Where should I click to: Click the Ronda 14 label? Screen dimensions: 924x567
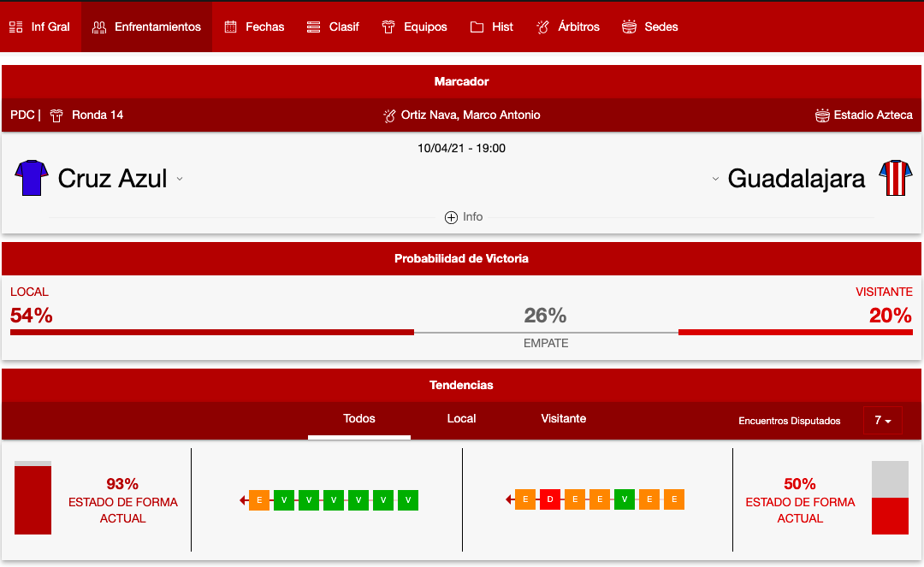pos(98,115)
